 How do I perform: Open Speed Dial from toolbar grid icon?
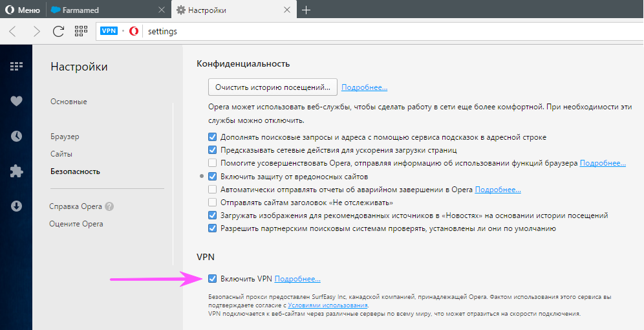[81, 31]
